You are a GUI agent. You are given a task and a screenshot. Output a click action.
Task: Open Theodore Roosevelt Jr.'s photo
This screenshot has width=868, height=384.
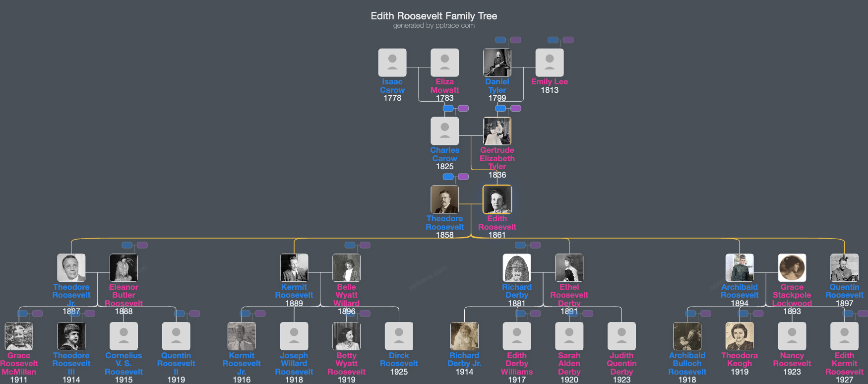[71, 268]
